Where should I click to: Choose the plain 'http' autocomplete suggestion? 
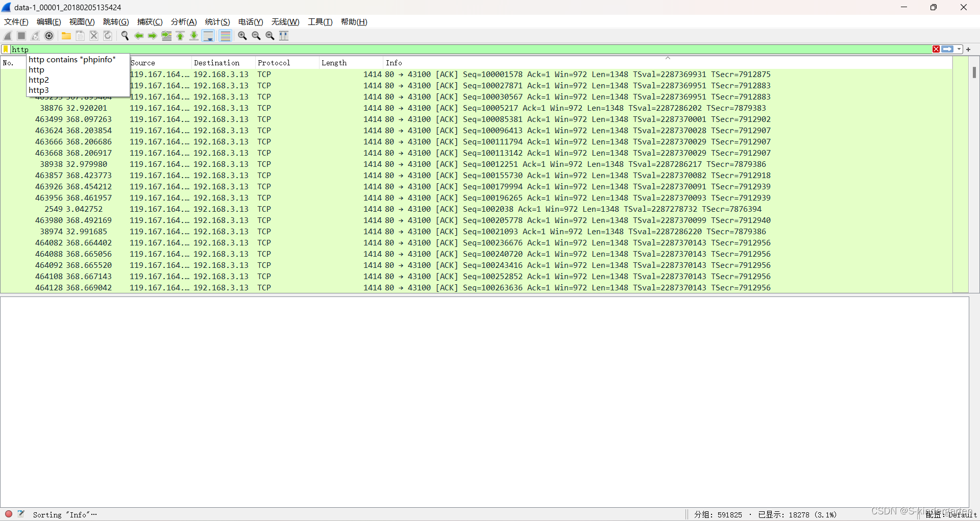pos(78,70)
